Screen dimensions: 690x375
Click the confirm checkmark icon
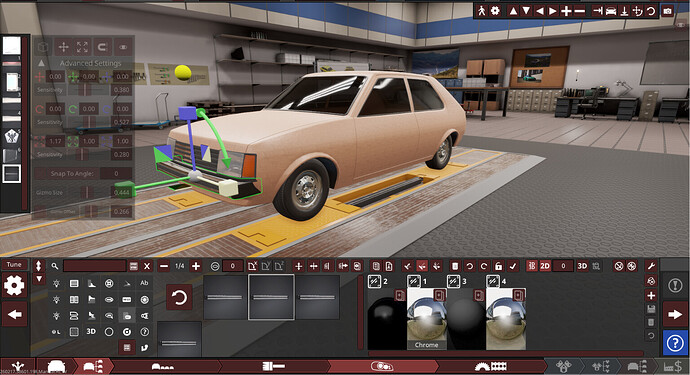coord(513,266)
